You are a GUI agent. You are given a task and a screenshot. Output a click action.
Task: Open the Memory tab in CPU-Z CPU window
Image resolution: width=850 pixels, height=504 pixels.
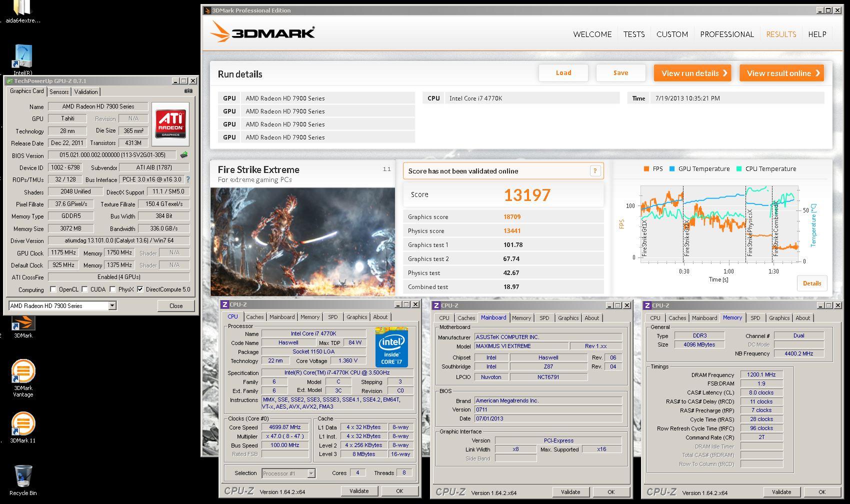tap(310, 317)
